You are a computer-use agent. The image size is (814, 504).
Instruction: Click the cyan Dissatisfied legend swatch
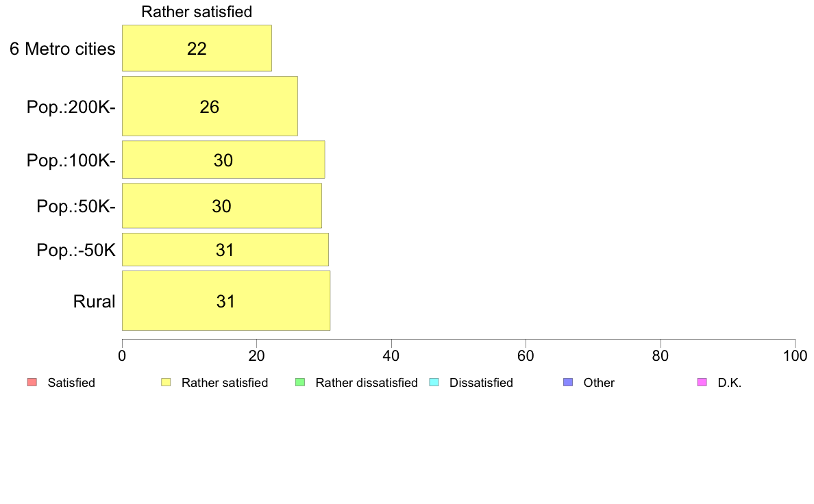[x=434, y=383]
